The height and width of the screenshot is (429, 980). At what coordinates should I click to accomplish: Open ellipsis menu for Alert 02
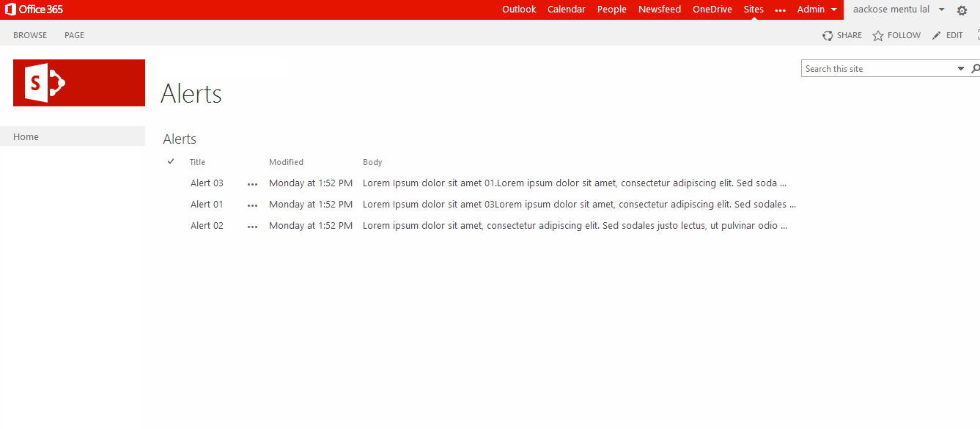[253, 227]
